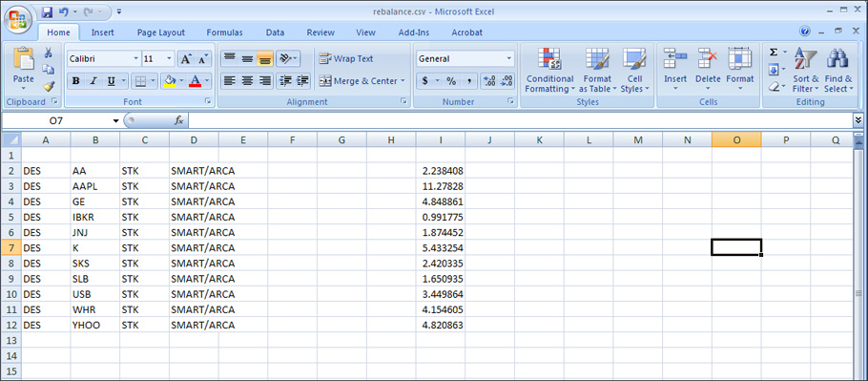Click the Paste clipboard icon
Screen dimensions: 868x381
click(23, 58)
